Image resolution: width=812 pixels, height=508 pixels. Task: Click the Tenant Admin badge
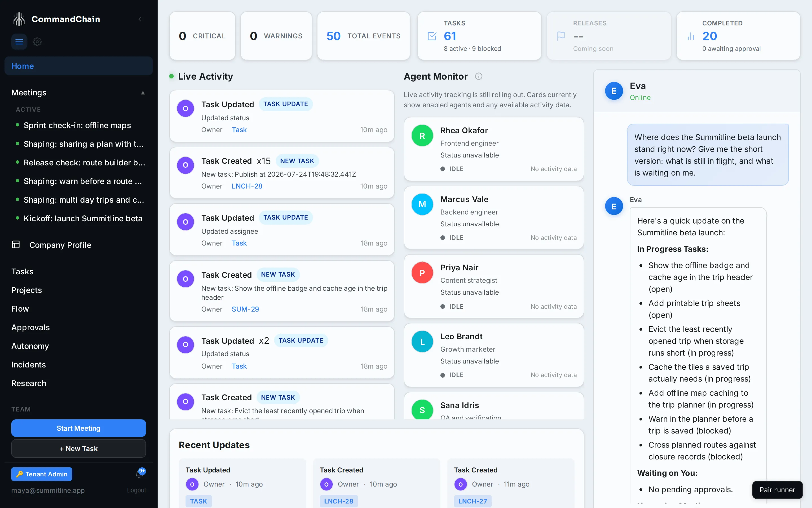pos(42,474)
